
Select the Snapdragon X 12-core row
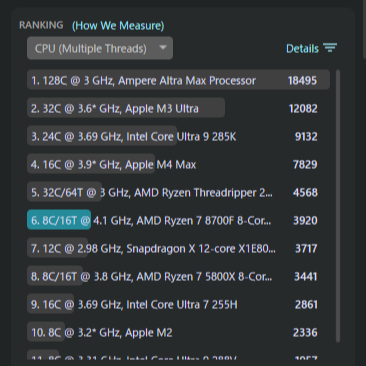pos(178,248)
